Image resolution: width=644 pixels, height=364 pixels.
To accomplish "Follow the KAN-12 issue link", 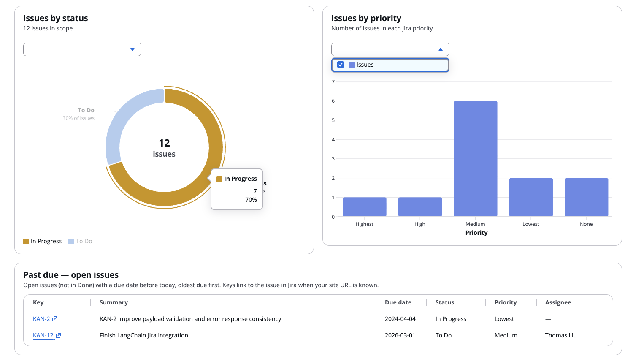I will pyautogui.click(x=43, y=335).
